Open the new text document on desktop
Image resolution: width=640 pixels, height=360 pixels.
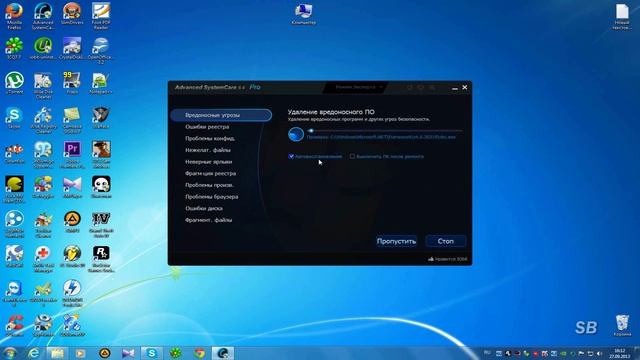pyautogui.click(x=622, y=16)
